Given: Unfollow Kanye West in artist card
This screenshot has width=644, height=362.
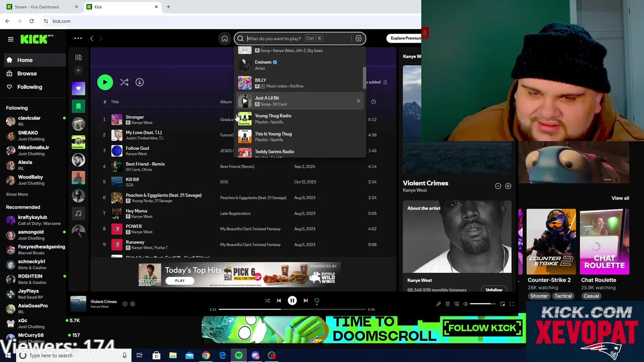Looking at the screenshot, I should coord(494,290).
